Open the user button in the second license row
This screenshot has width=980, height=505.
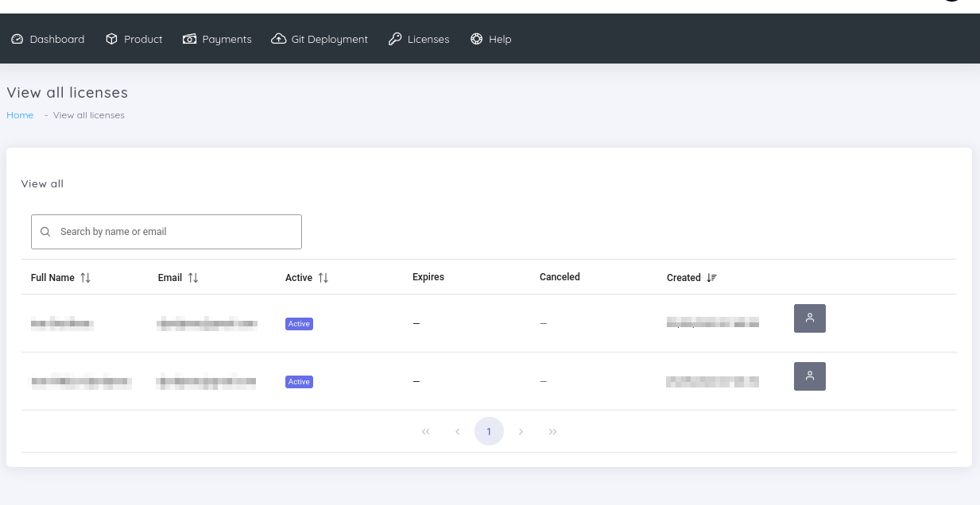coord(810,376)
